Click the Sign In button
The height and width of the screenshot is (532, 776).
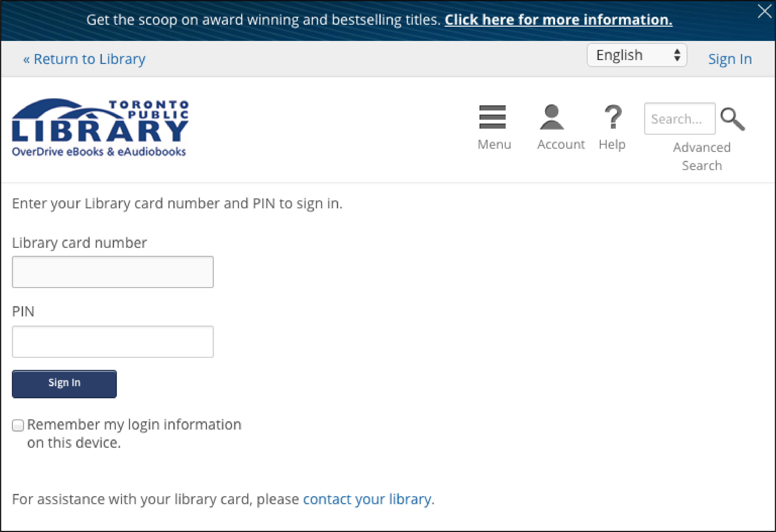pyautogui.click(x=64, y=382)
